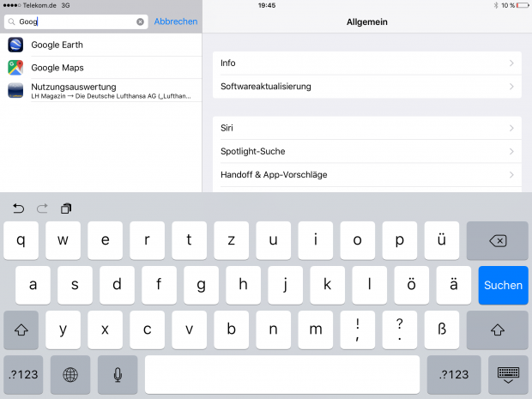Tap the right shift key

coord(498,329)
